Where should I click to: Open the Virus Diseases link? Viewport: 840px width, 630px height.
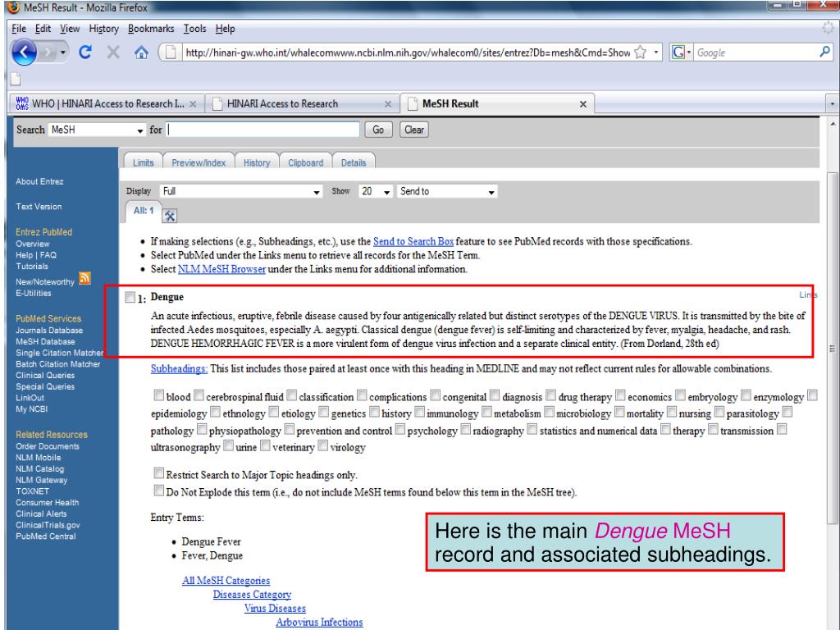(x=276, y=608)
